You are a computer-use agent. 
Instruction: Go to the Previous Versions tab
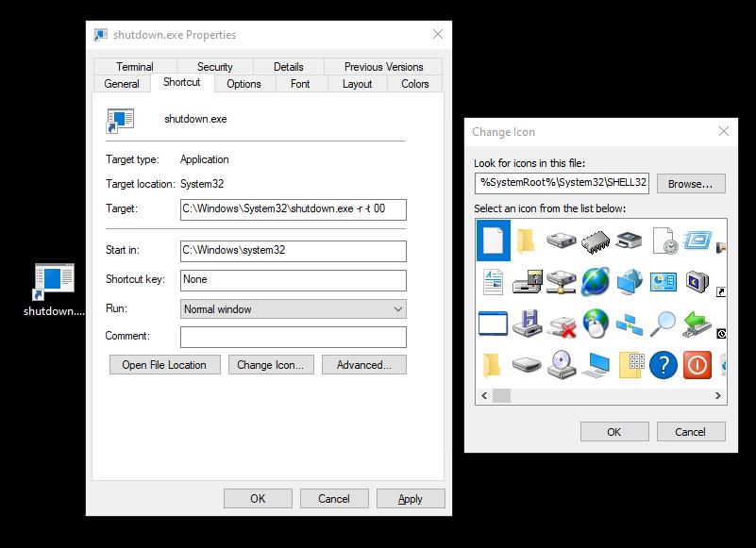(383, 67)
